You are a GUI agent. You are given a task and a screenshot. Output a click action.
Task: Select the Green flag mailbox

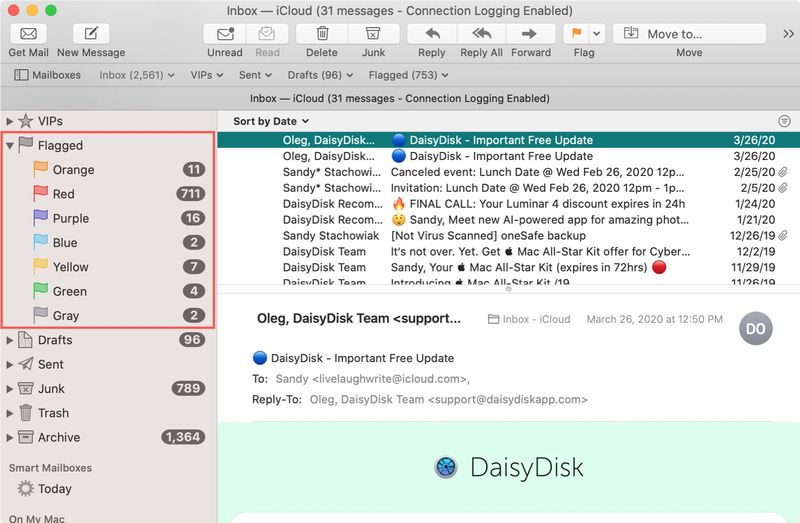point(109,291)
